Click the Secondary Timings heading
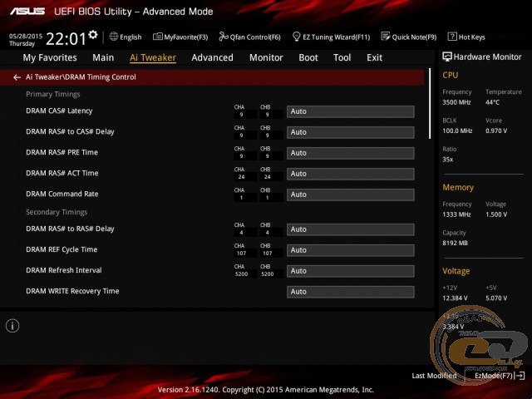The image size is (532, 399). (x=57, y=212)
